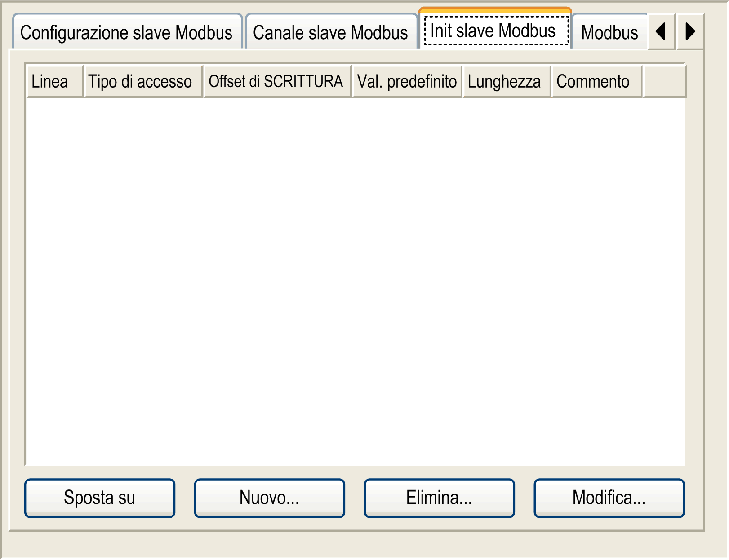Switch to the Canale slave Modbus tab
Screen dimensions: 729x560
pos(331,32)
